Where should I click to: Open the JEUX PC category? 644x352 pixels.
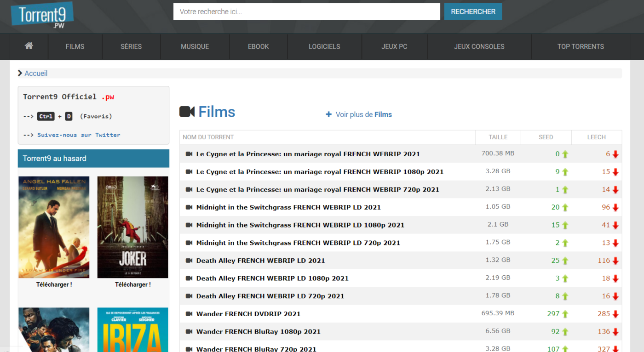395,46
